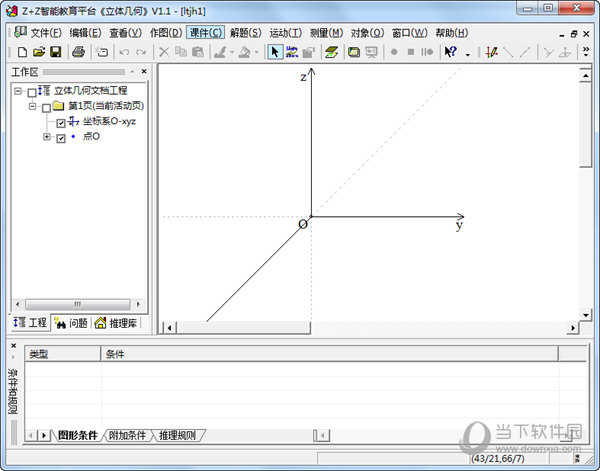Open the 编辑(E) menu

pyautogui.click(x=85, y=33)
